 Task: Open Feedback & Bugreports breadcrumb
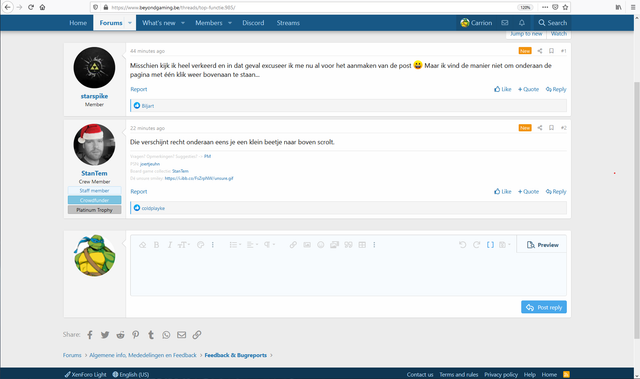(236, 355)
